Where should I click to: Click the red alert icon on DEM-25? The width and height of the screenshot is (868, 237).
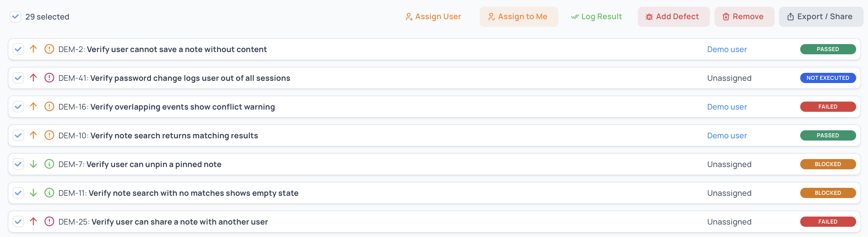49,222
